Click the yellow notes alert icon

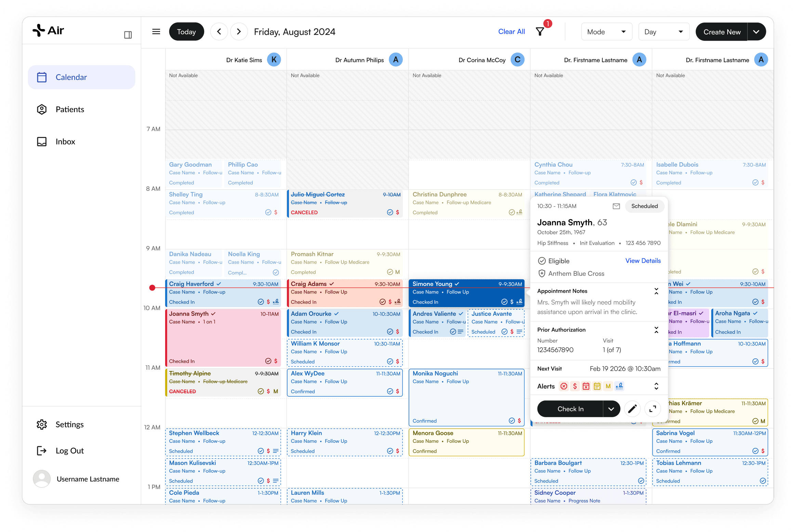[x=597, y=386]
